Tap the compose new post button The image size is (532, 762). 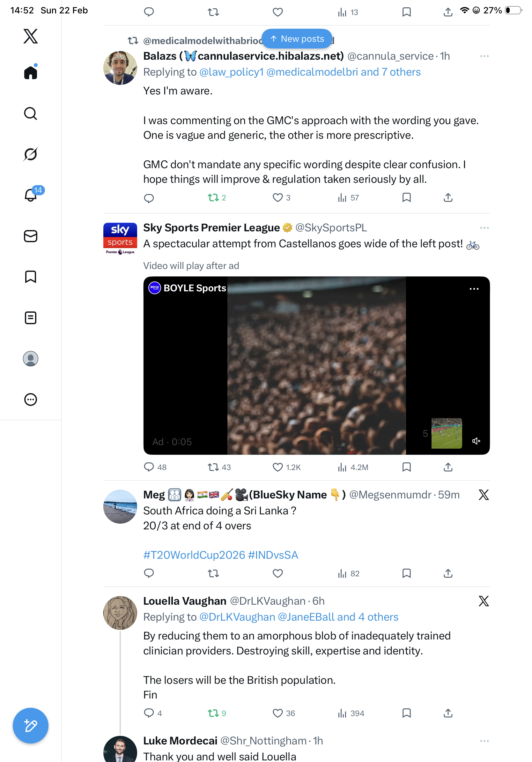pos(31,726)
